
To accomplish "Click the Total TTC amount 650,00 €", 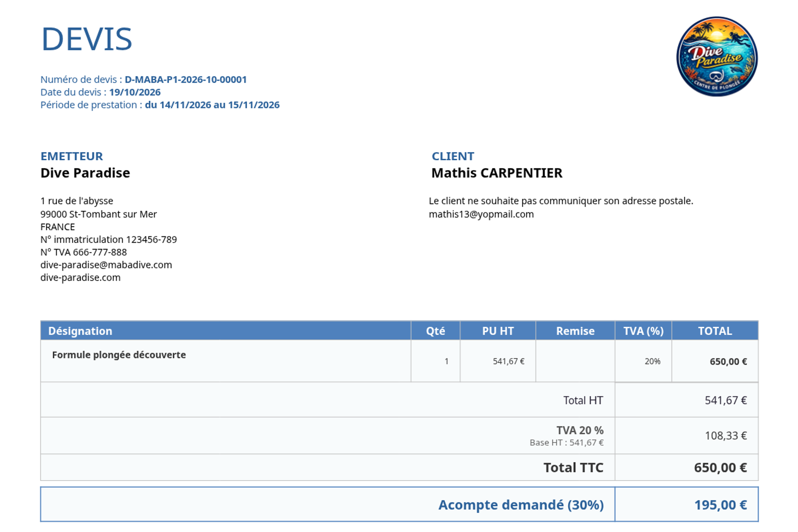I will coord(720,467).
